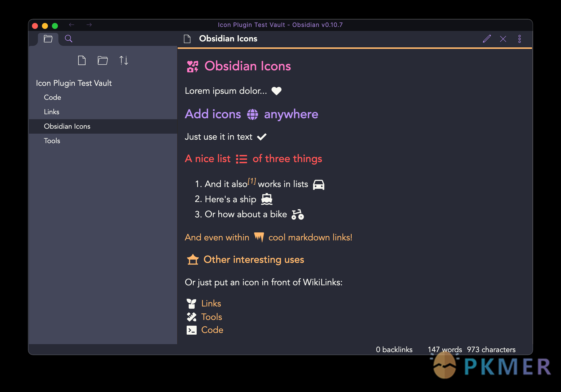Image resolution: width=561 pixels, height=392 pixels.
Task: Expand the Links file in sidebar
Action: [51, 112]
